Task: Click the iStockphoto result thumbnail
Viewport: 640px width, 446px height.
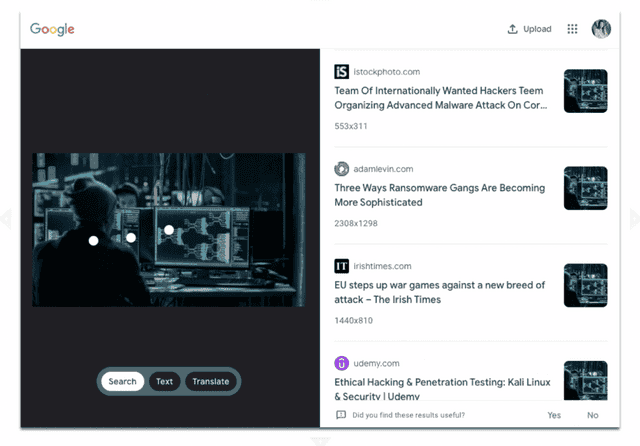Action: [x=586, y=91]
